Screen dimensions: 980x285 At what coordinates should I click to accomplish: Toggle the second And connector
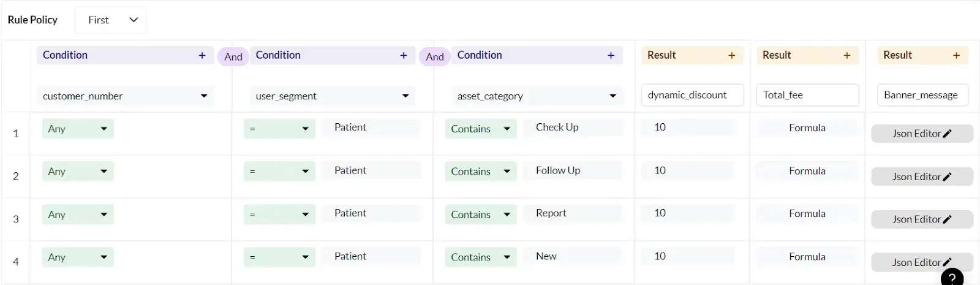tap(435, 56)
